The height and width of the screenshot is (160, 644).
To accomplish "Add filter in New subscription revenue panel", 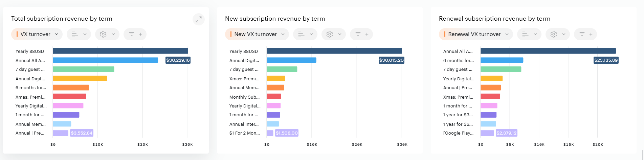I will [361, 34].
